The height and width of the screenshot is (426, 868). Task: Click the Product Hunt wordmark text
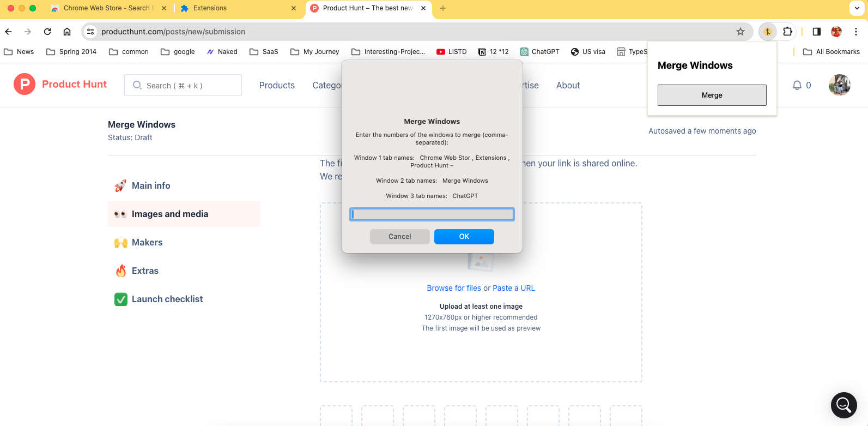74,84
